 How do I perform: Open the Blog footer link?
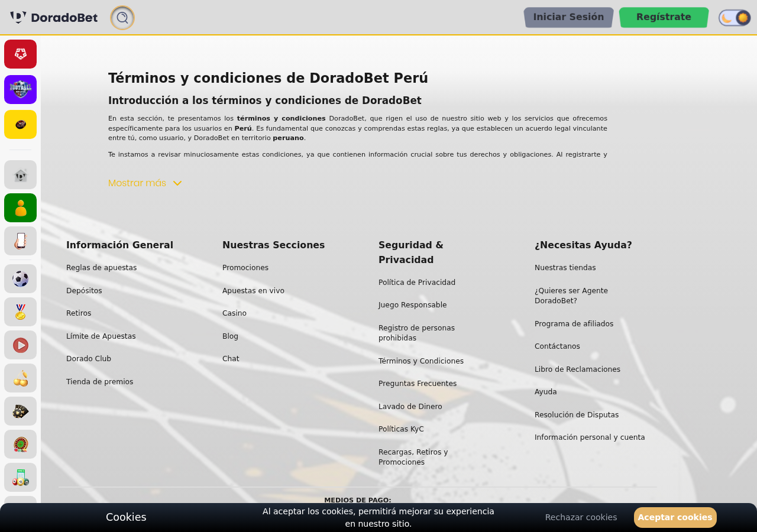pos(230,336)
